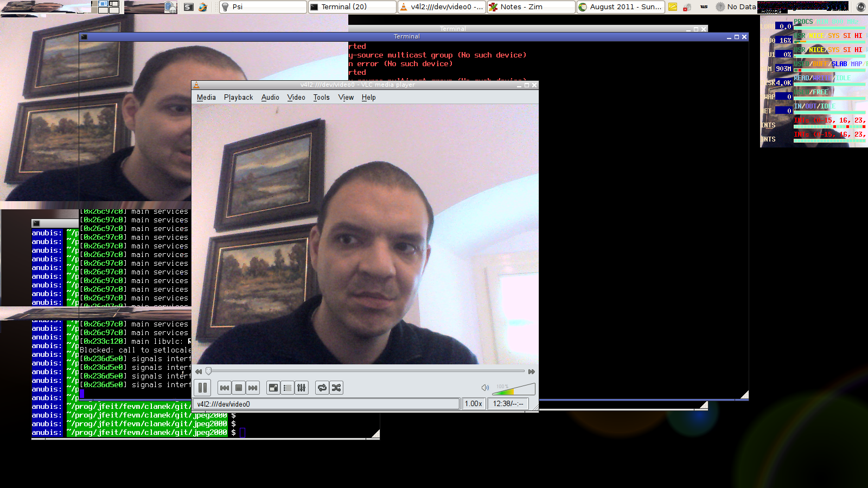The height and width of the screenshot is (488, 868).
Task: Open the Audio menu in VLC
Action: click(270, 98)
